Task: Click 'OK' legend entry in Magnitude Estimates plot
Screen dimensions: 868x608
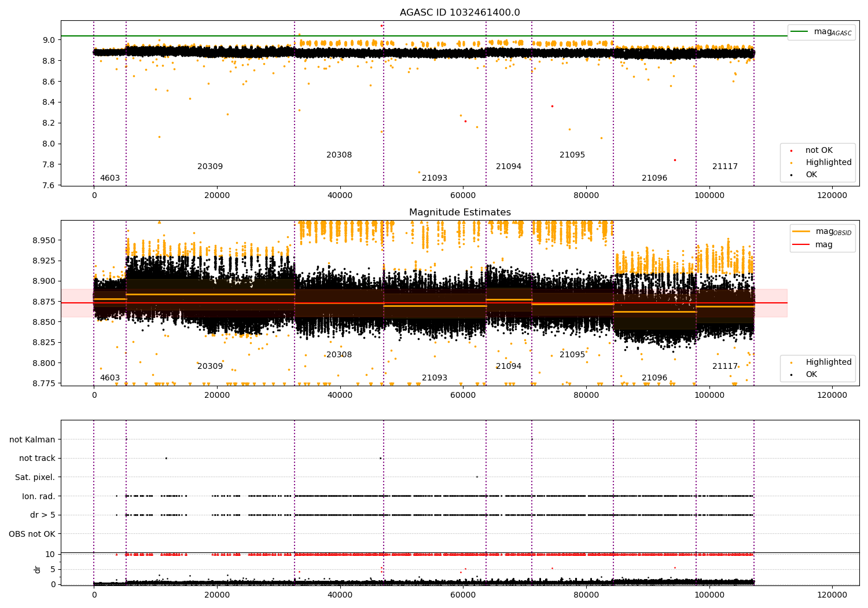Action: point(811,375)
